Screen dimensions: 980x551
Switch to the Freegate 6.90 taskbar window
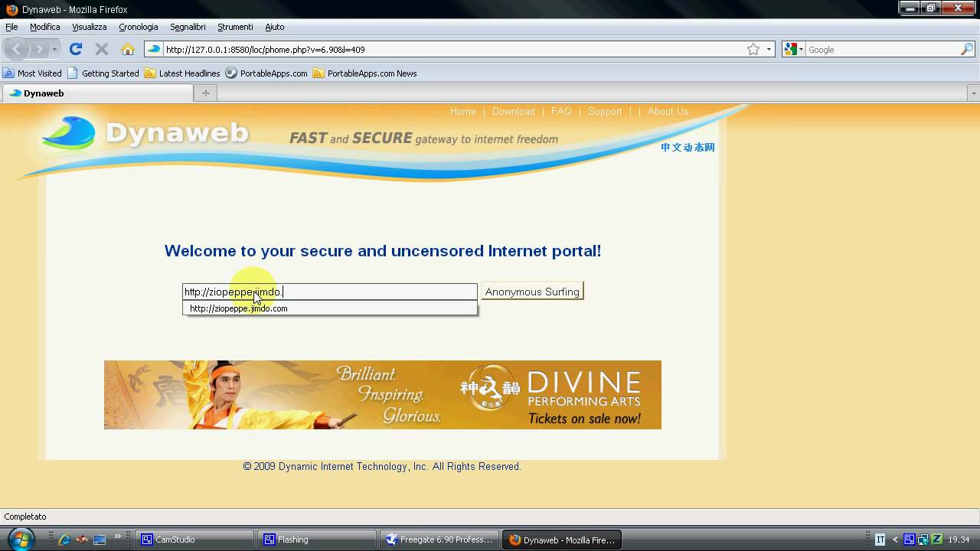pyautogui.click(x=439, y=540)
